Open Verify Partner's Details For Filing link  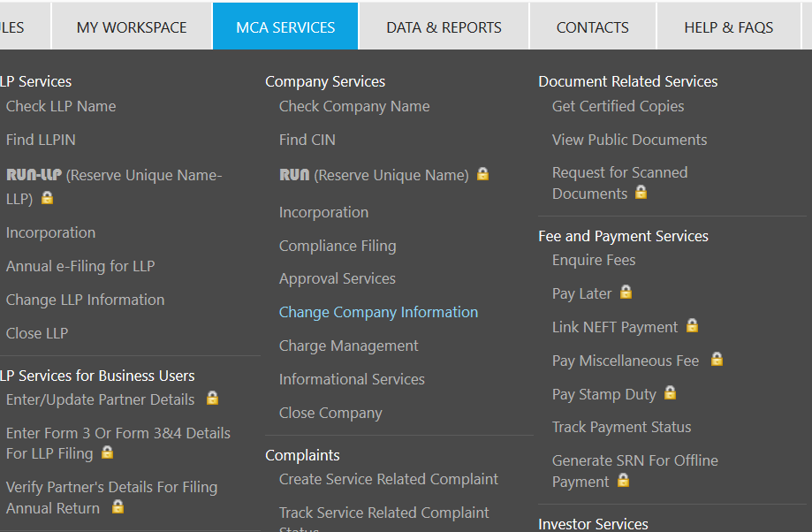coord(112,498)
